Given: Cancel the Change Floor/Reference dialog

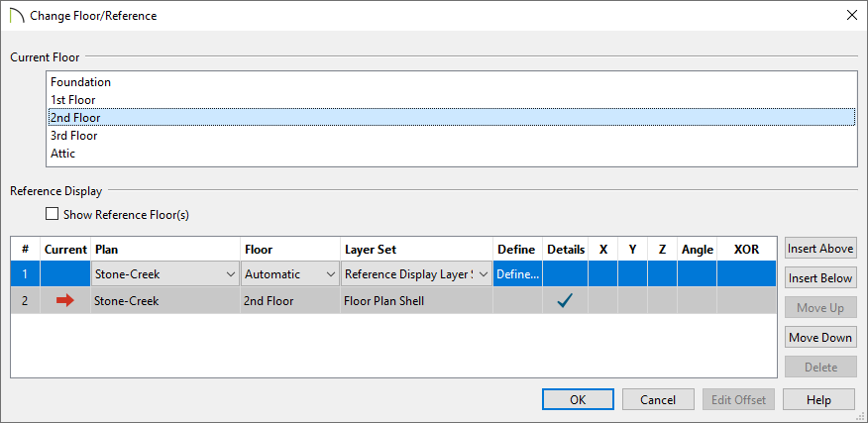Looking at the screenshot, I should pyautogui.click(x=658, y=399).
